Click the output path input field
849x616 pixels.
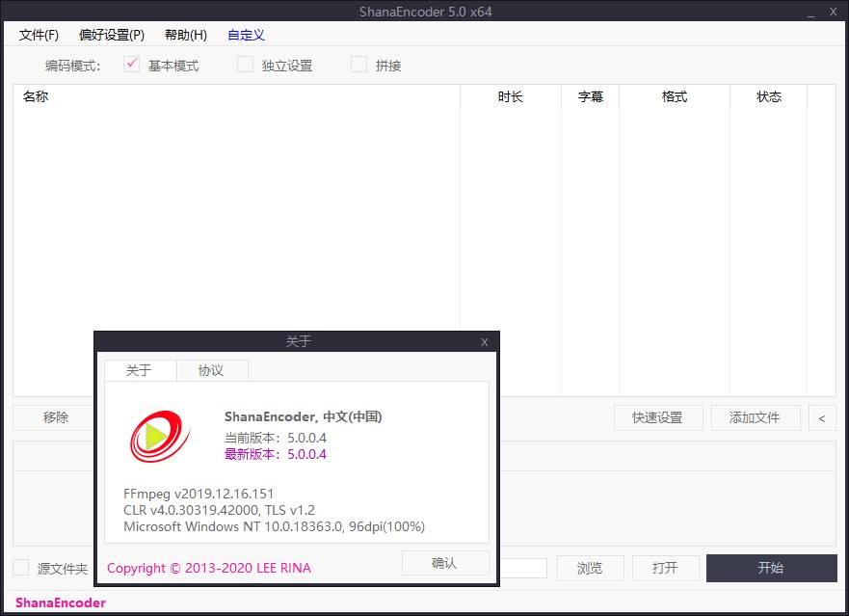click(523, 568)
